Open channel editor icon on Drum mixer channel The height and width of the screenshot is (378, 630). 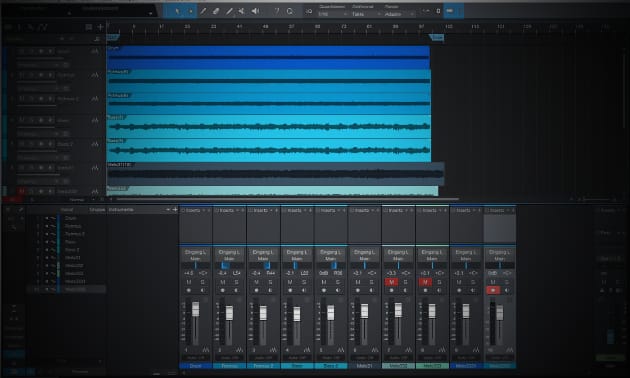pos(205,349)
